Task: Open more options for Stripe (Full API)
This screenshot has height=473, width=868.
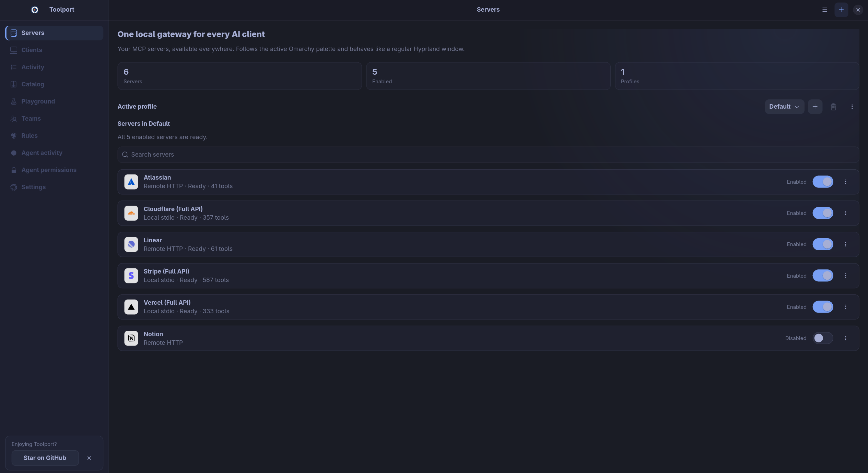Action: pos(846,276)
